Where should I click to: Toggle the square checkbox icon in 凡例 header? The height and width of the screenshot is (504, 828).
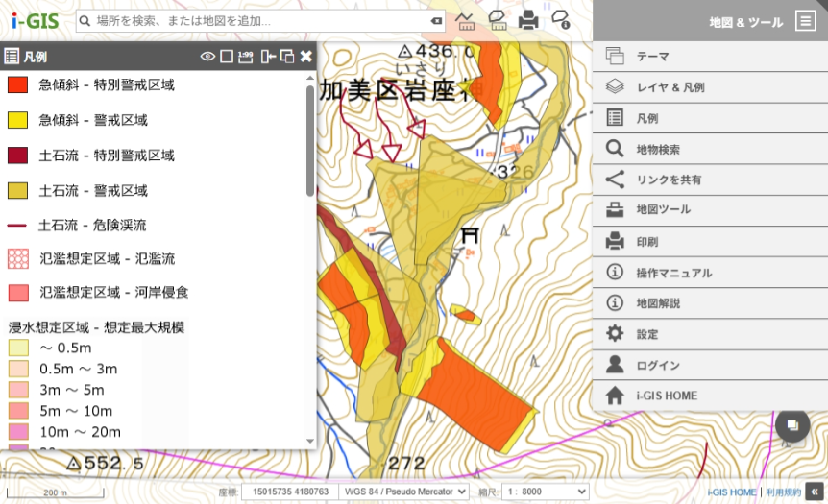coord(227,56)
